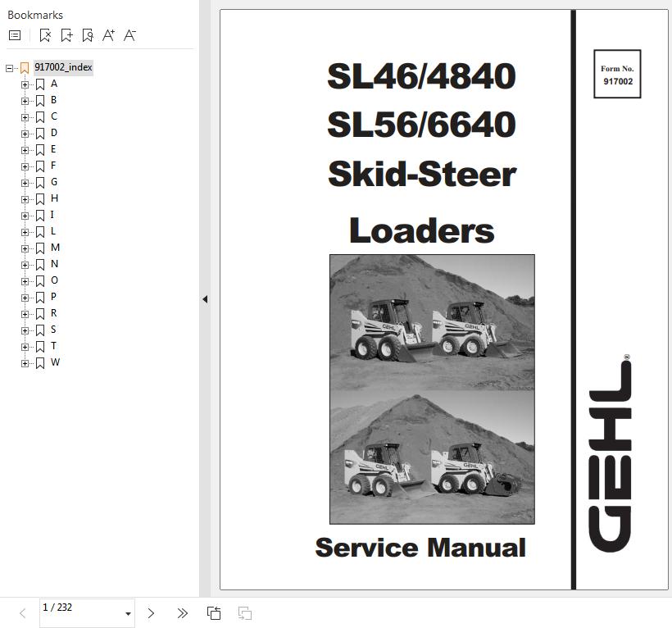The width and height of the screenshot is (672, 628).
Task: Expand bookmark N
Action: tap(25, 265)
